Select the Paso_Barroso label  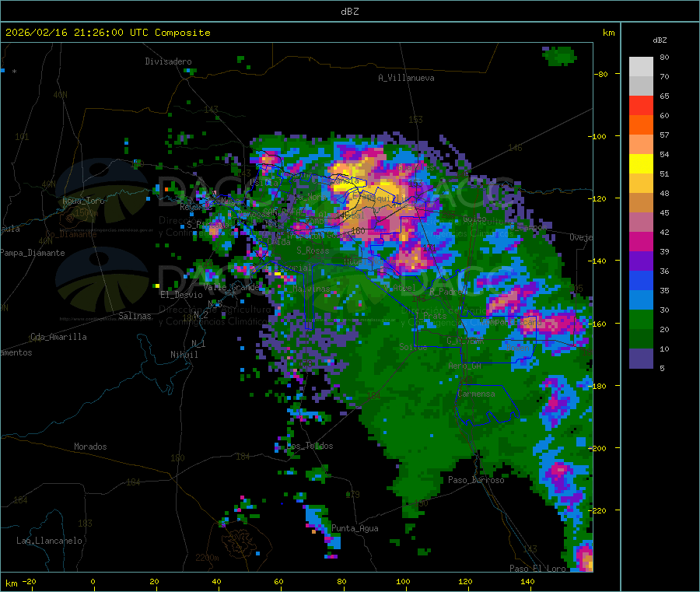tap(476, 480)
